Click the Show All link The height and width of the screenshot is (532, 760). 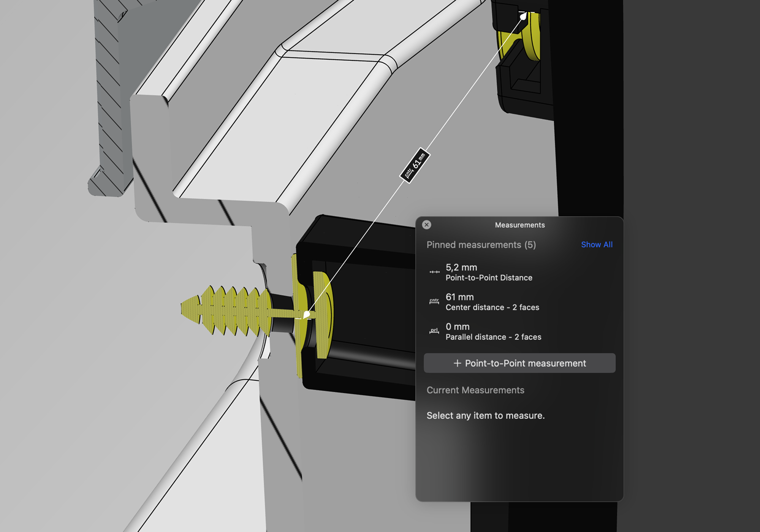[x=597, y=244]
